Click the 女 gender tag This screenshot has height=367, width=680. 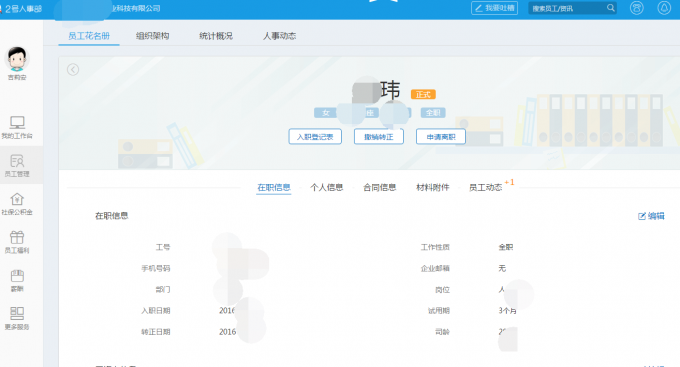(325, 113)
